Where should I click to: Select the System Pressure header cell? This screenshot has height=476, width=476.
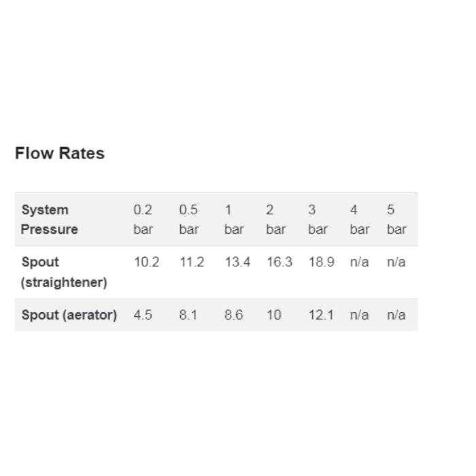[x=50, y=220]
